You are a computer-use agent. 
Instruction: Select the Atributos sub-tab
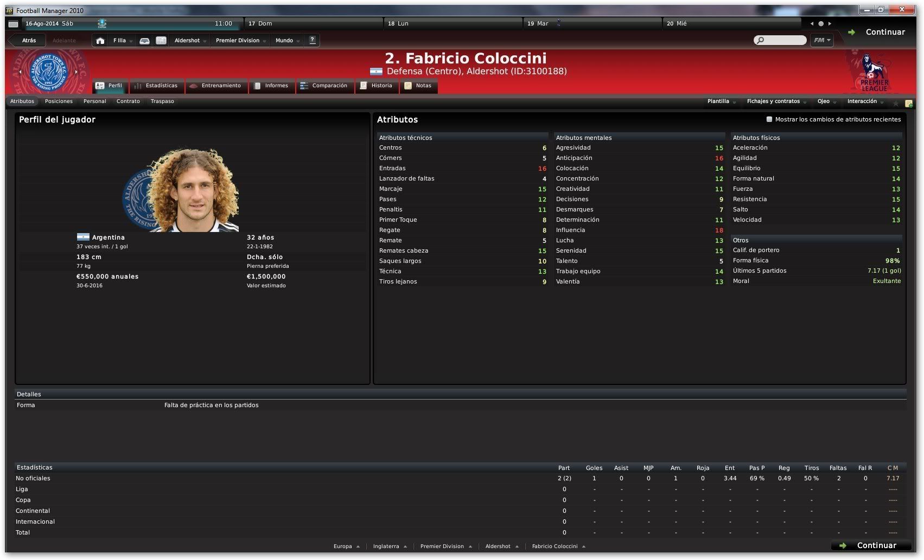click(x=22, y=101)
